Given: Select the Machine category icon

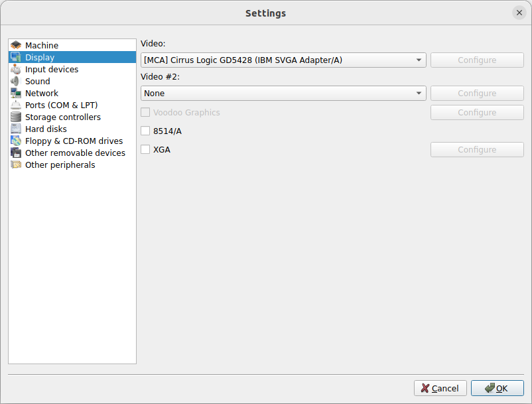Looking at the screenshot, I should point(17,45).
